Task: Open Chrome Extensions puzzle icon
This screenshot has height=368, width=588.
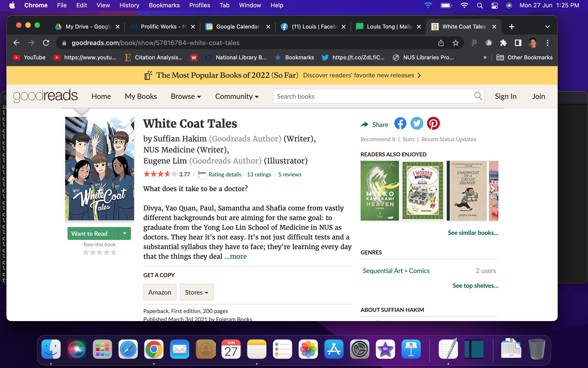Action: pos(503,43)
